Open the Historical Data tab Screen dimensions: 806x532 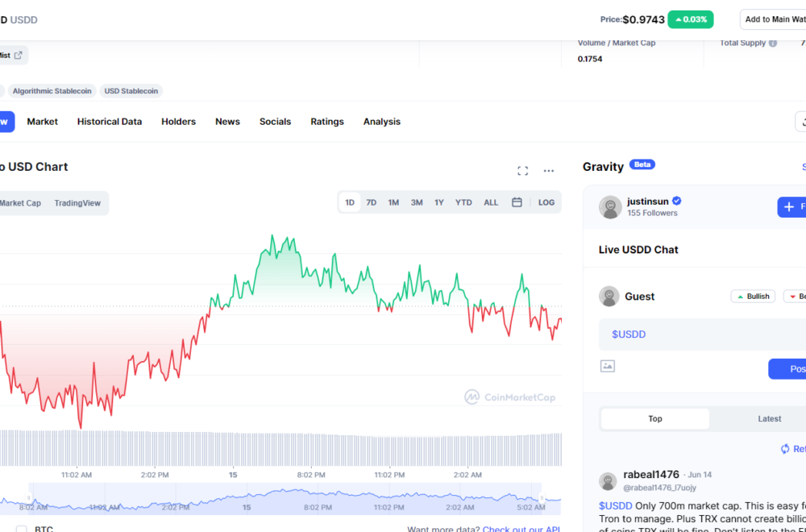(x=110, y=122)
